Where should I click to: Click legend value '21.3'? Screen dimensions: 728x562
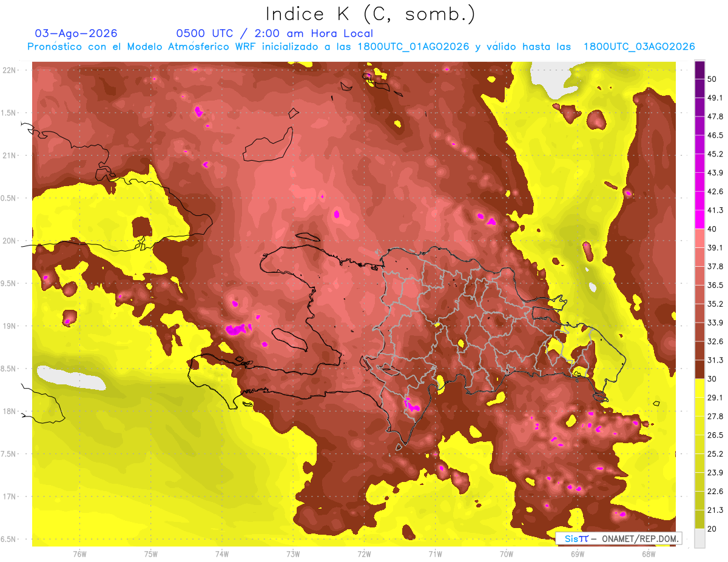point(715,510)
